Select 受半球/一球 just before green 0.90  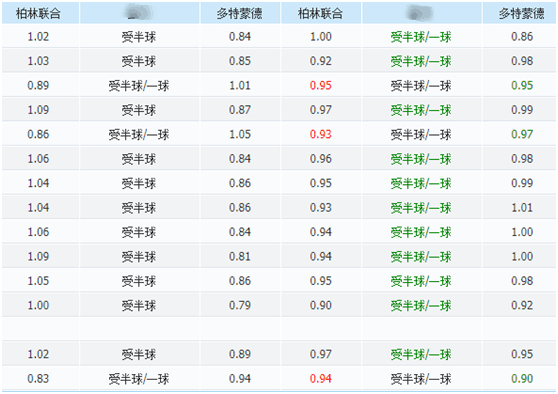click(421, 379)
